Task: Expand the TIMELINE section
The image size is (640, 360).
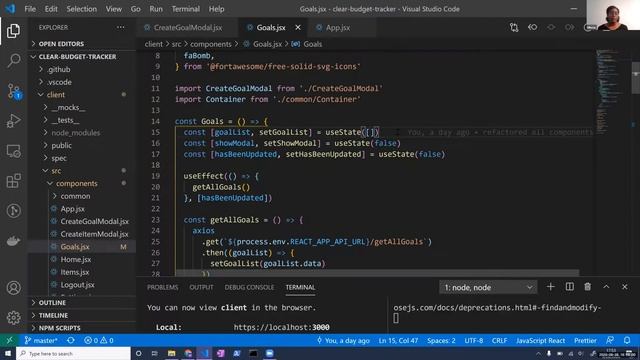Action: 82,315
